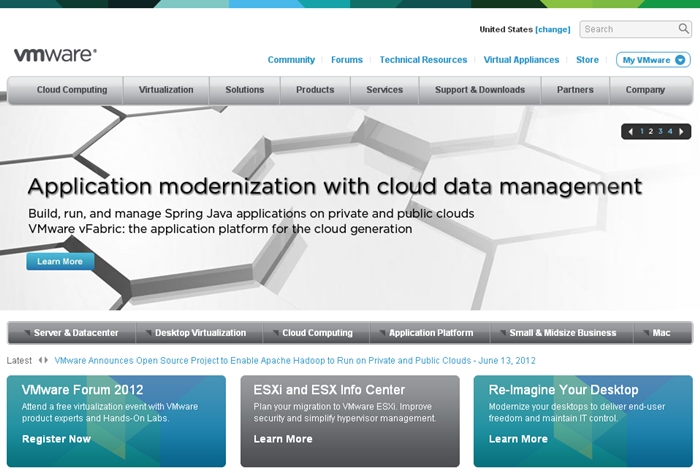Screen dimensions: 700x473
Task: Jump to banner slide 1
Action: coord(641,131)
